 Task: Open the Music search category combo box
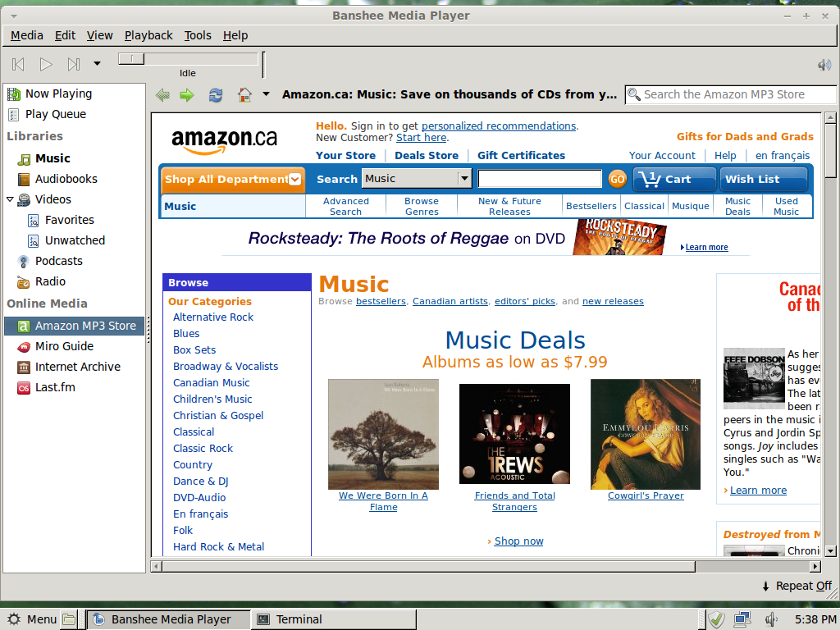pos(417,178)
